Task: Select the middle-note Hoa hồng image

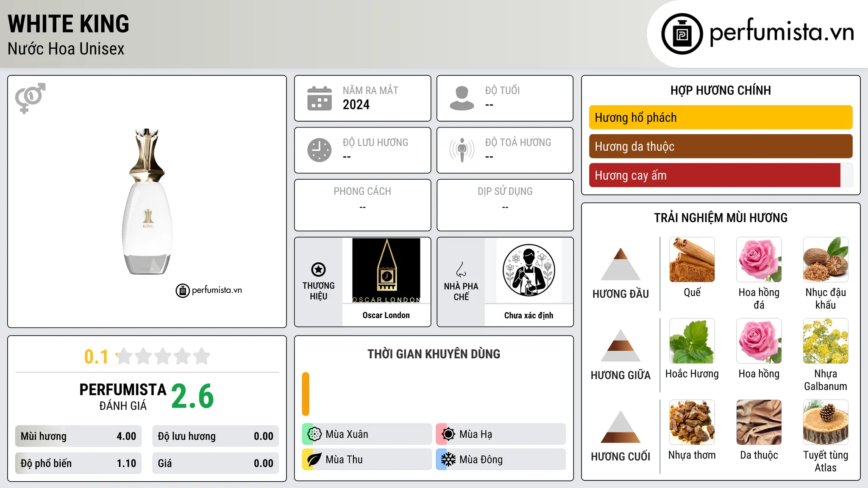Action: coord(759,341)
